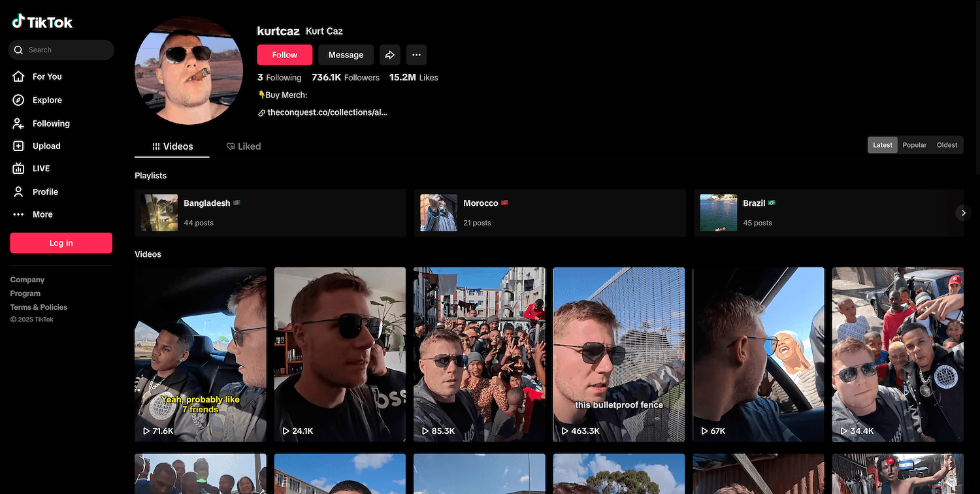Image resolution: width=980 pixels, height=494 pixels.
Task: Click the TikTok logo icon
Action: point(18,22)
